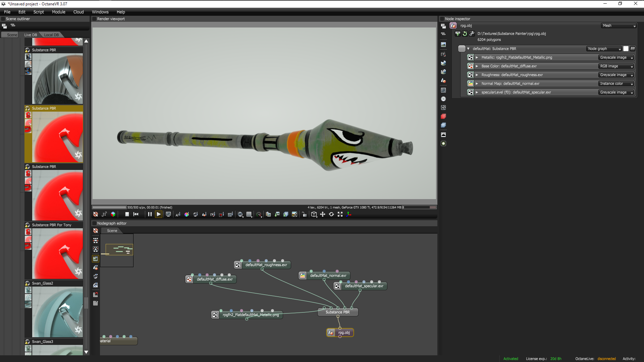
Task: Select the defaultMat_normal.exr node
Action: (x=328, y=276)
